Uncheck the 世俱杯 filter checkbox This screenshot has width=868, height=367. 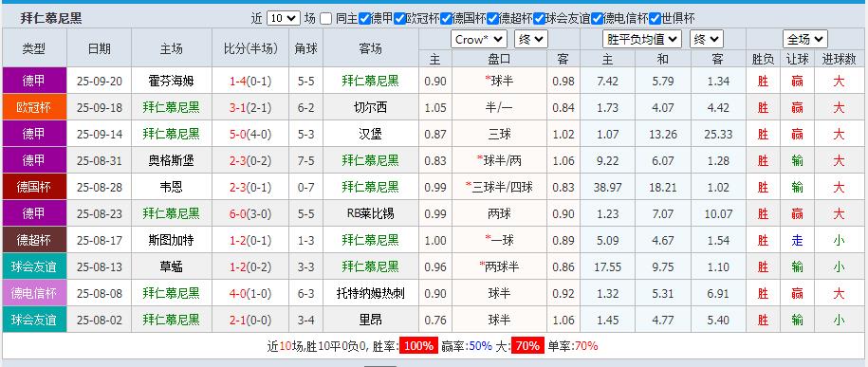(655, 18)
